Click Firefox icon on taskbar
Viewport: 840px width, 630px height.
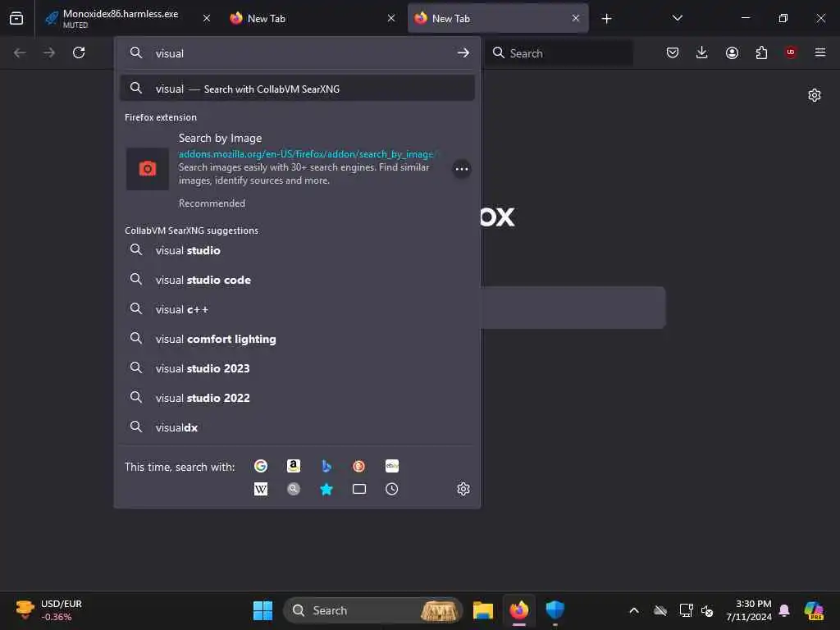[518, 610]
